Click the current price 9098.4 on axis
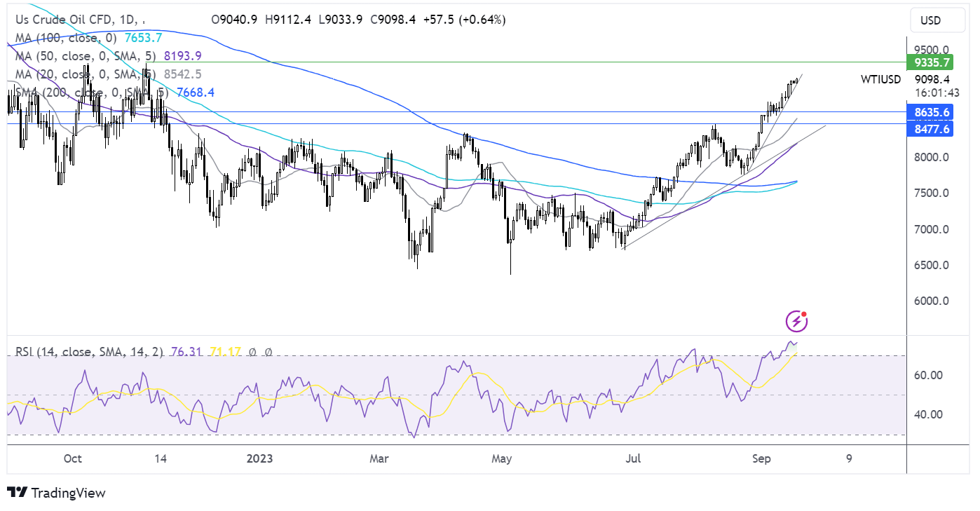The width and height of the screenshot is (980, 511). coord(932,80)
